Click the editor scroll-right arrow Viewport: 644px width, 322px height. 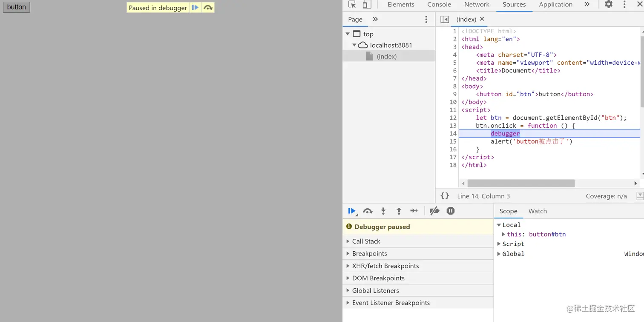[x=635, y=183]
